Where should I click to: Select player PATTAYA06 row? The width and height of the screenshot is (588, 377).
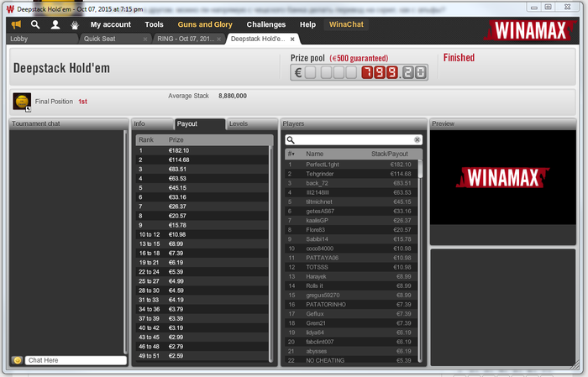pyautogui.click(x=351, y=259)
